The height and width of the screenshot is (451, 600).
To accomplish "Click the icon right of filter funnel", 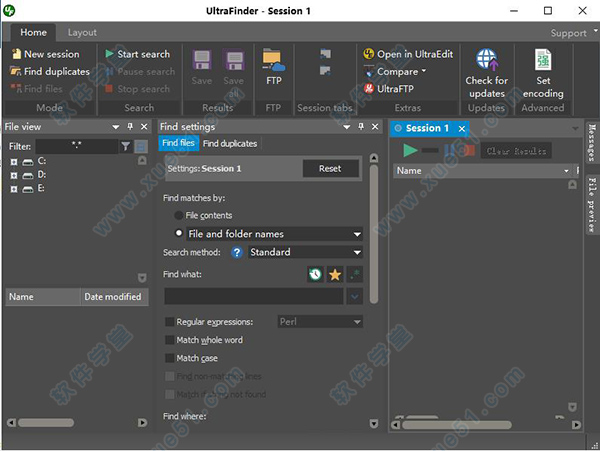I will (141, 146).
